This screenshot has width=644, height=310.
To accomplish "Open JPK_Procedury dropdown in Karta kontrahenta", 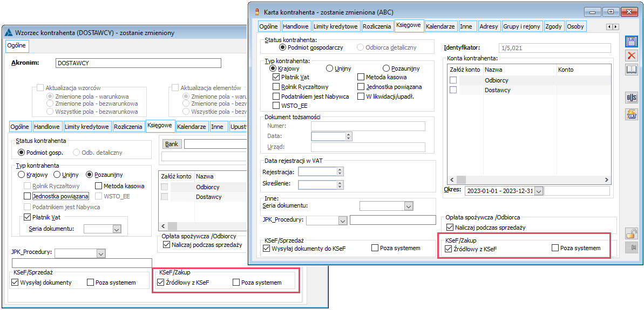I will tap(343, 221).
